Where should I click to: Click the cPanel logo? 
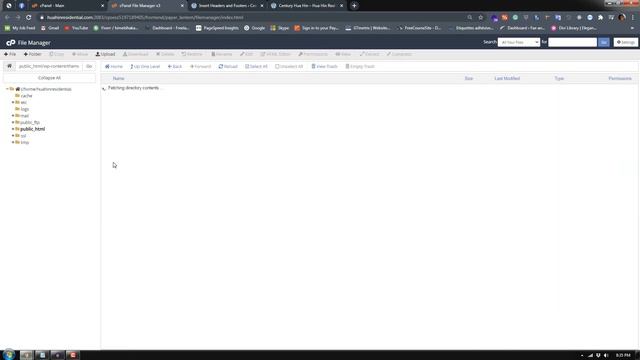tap(11, 42)
